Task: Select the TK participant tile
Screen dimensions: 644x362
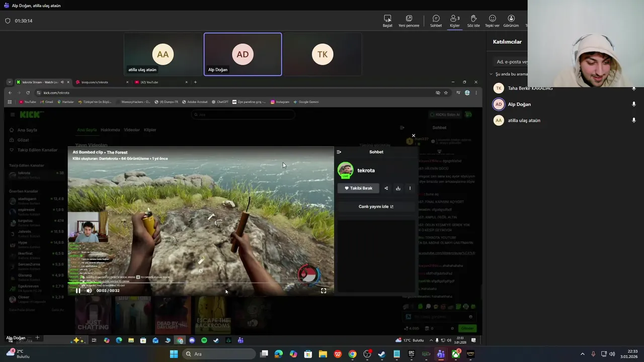Action: 323,54
